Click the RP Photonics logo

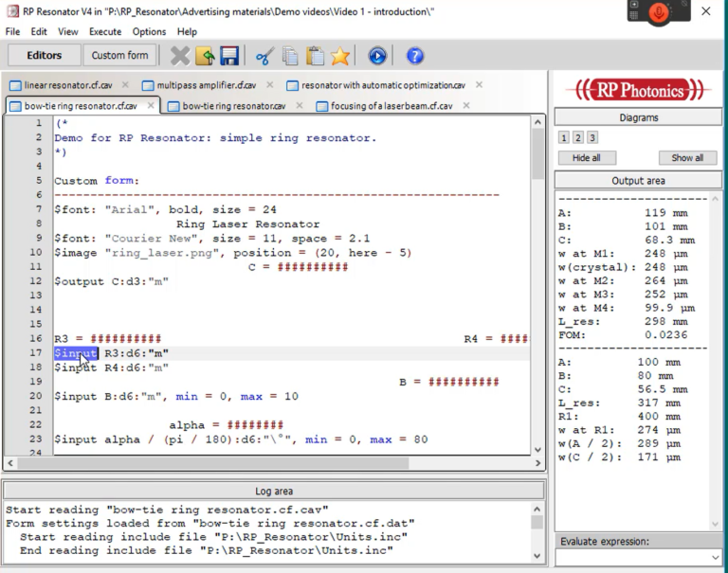639,90
